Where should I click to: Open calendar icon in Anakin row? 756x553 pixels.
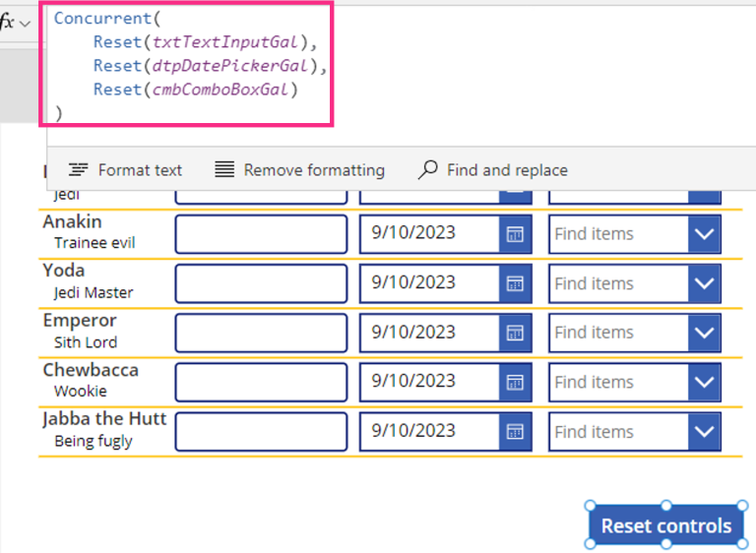(515, 234)
